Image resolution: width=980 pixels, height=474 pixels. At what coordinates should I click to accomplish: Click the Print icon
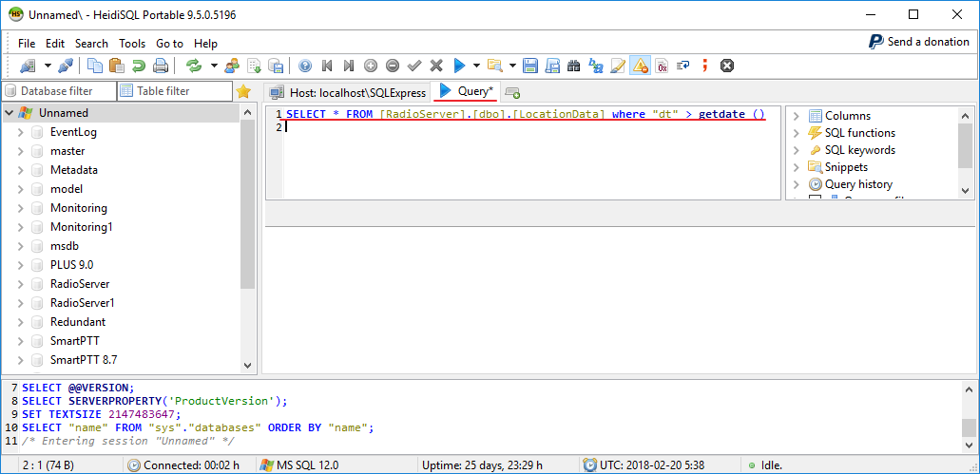click(161, 66)
